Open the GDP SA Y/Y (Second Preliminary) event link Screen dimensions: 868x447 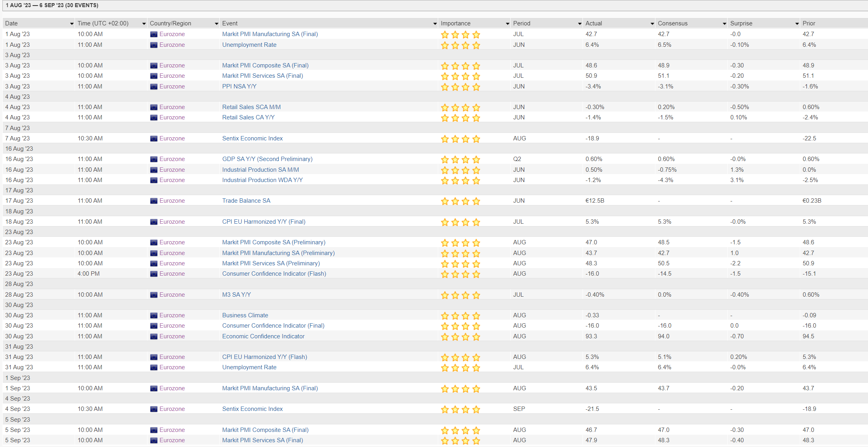267,159
